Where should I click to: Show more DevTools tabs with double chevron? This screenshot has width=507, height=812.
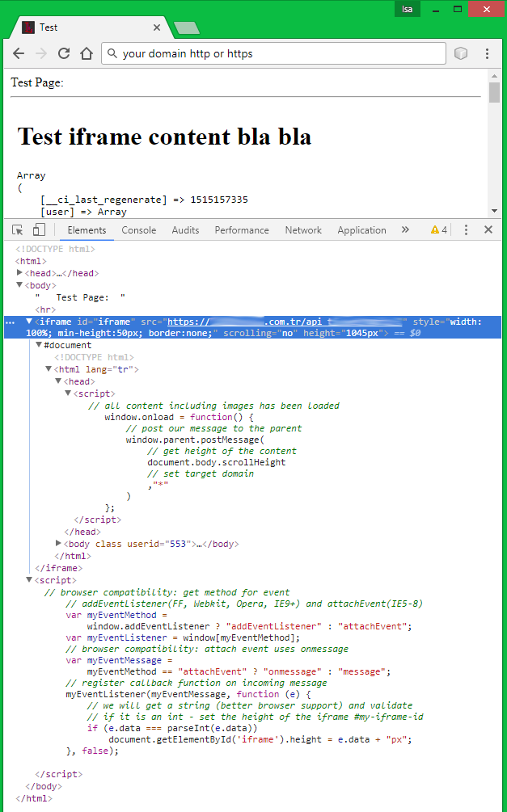[x=405, y=230]
